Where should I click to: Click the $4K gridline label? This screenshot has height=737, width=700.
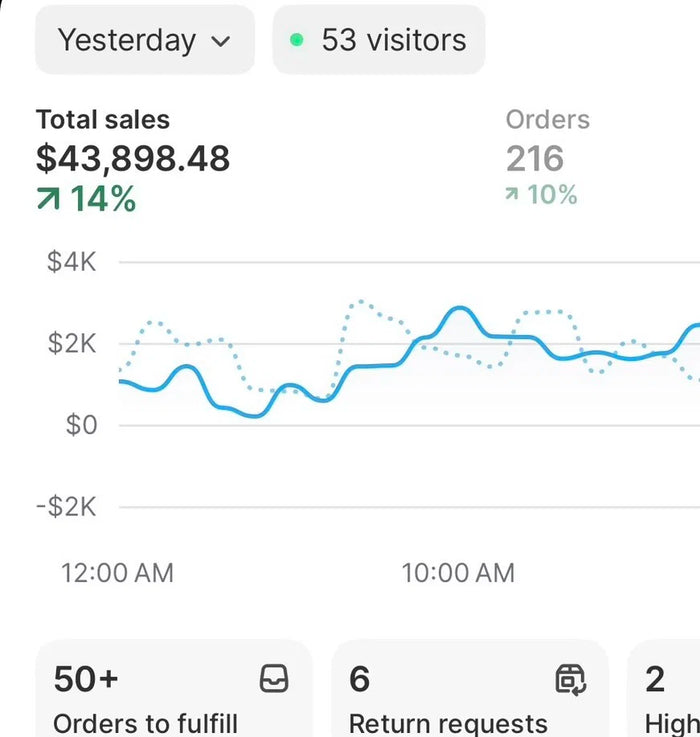(x=71, y=261)
